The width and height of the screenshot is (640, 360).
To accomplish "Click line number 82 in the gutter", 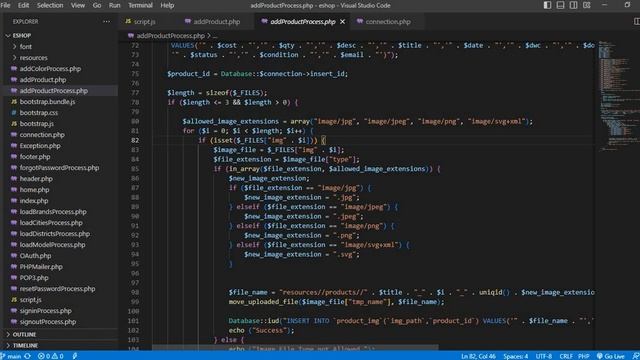I will [135, 140].
